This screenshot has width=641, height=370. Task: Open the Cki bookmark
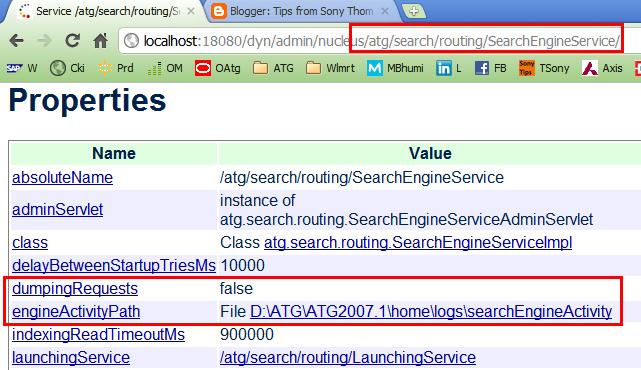point(67,68)
